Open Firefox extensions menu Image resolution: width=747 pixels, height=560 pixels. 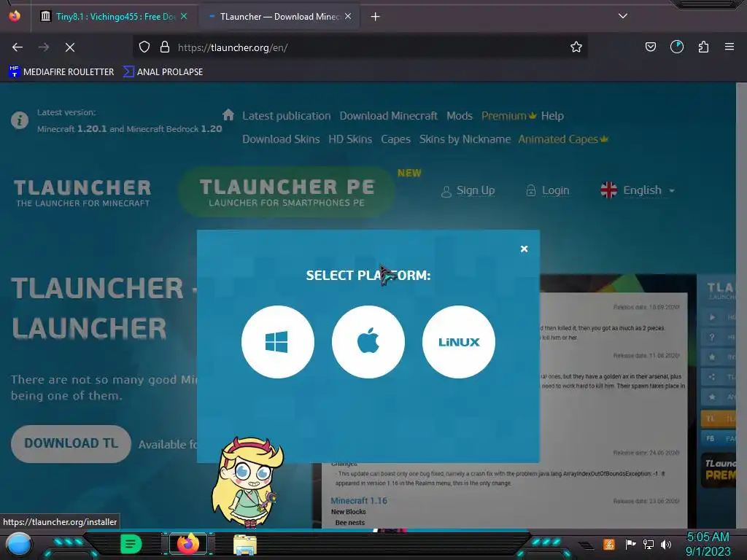(703, 47)
